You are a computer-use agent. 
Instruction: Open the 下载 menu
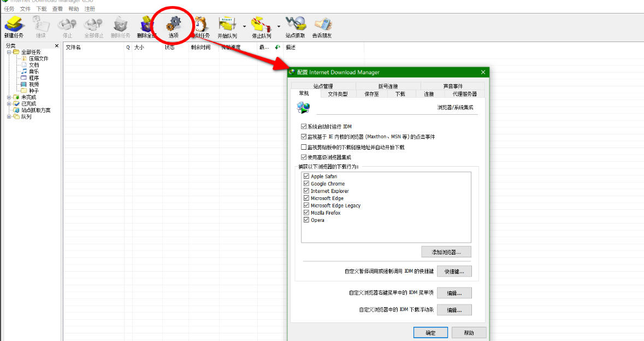(x=42, y=9)
